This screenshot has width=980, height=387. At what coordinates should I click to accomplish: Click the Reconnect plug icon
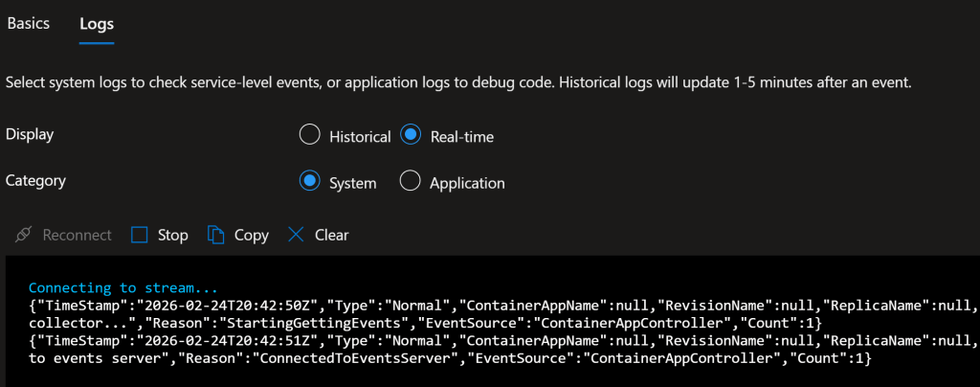25,235
